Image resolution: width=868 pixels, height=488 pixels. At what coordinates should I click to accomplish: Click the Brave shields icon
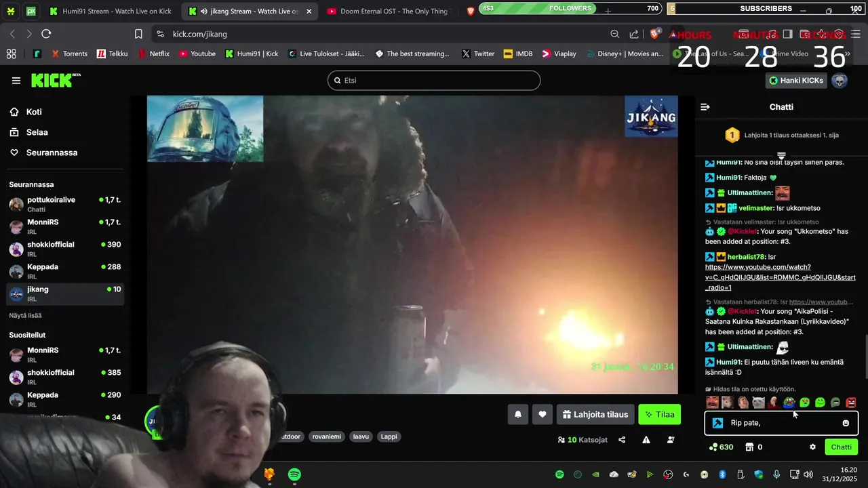(654, 34)
